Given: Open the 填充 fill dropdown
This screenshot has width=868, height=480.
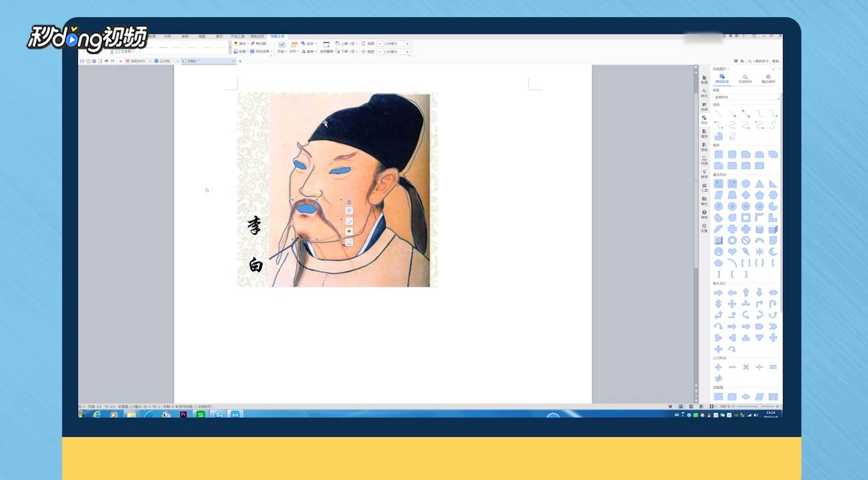Looking at the screenshot, I should (x=241, y=43).
